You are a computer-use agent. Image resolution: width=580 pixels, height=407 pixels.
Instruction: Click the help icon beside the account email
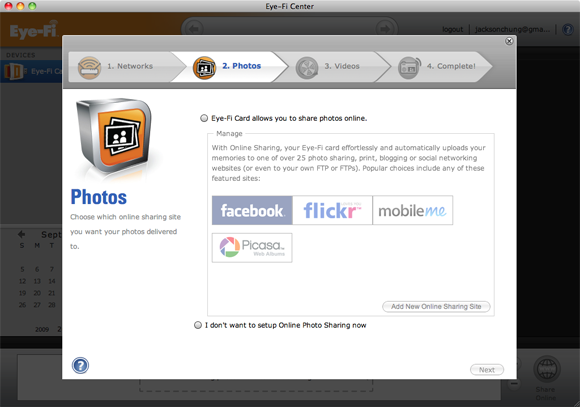568,29
